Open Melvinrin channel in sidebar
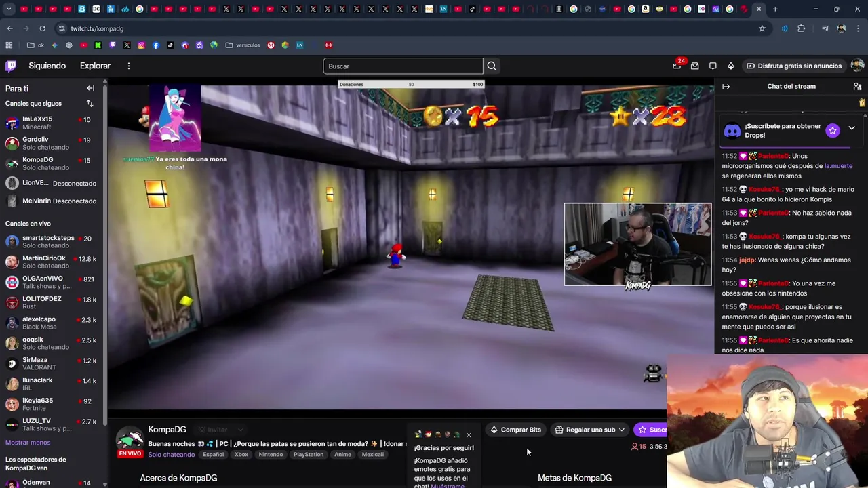868x488 pixels. point(51,201)
